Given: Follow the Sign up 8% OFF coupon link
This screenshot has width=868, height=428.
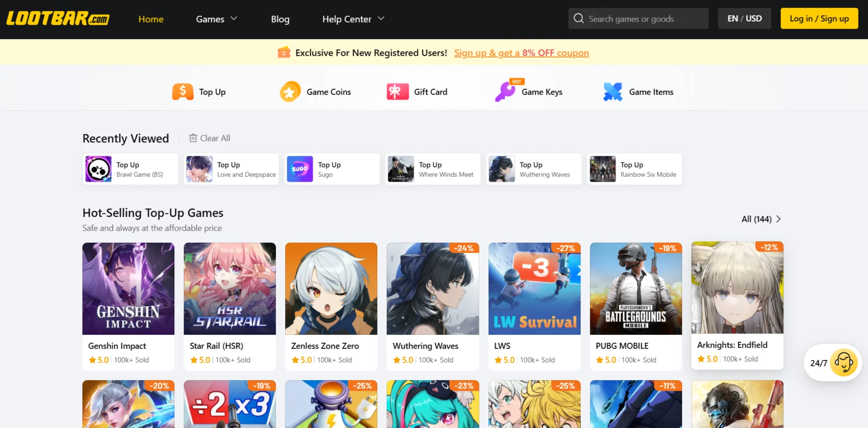Looking at the screenshot, I should (x=521, y=53).
